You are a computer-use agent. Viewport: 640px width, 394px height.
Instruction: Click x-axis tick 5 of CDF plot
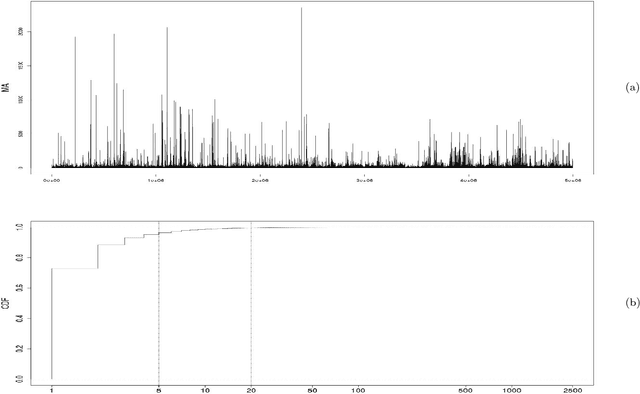pos(159,391)
